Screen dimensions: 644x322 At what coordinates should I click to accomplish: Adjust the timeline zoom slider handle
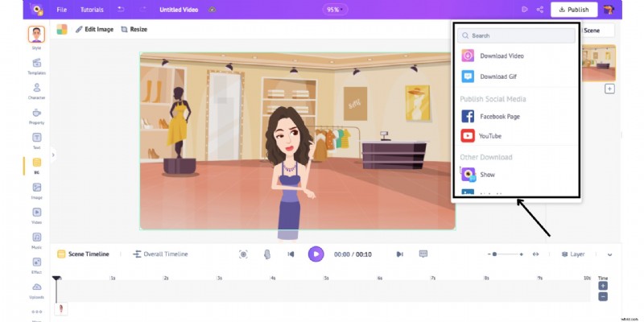click(x=494, y=254)
